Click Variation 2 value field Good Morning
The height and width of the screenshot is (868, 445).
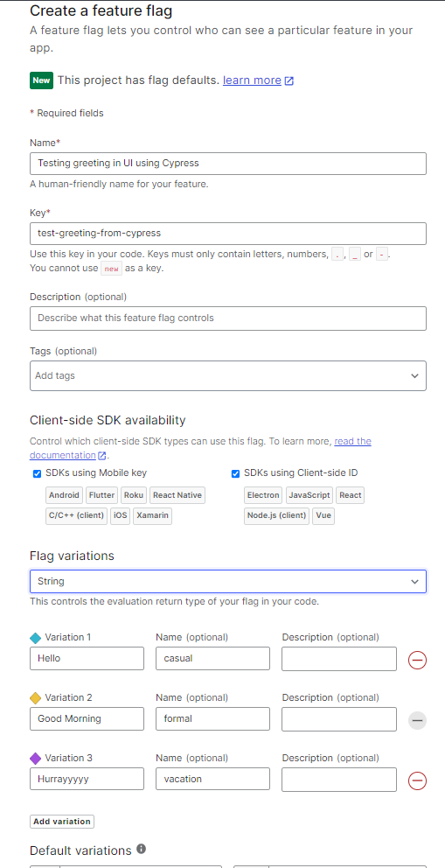(87, 719)
